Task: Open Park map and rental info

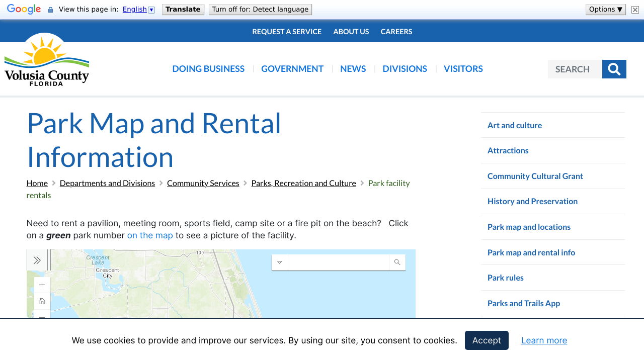Action: 531,252
